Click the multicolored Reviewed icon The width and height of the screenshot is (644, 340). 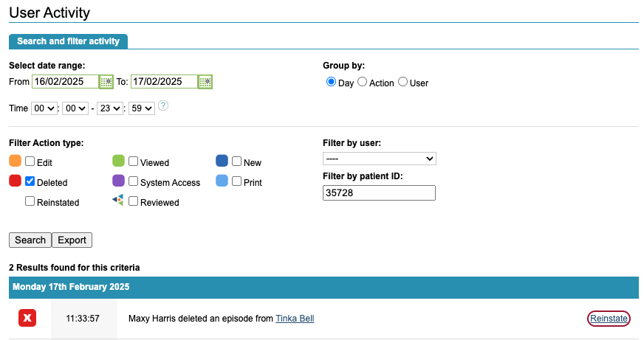pyautogui.click(x=118, y=201)
